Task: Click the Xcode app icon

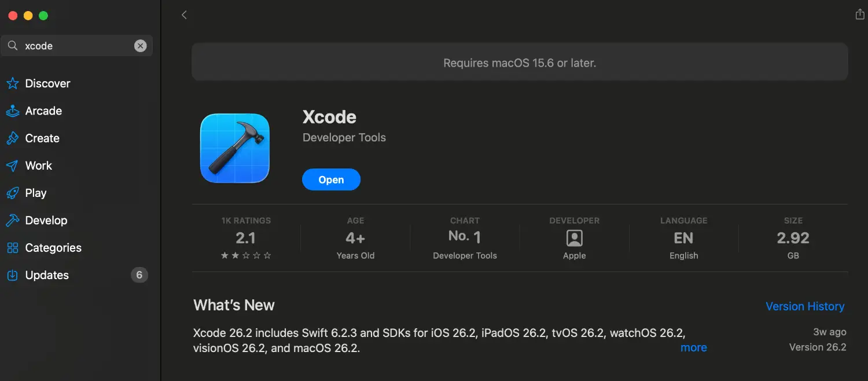Action: pos(234,148)
